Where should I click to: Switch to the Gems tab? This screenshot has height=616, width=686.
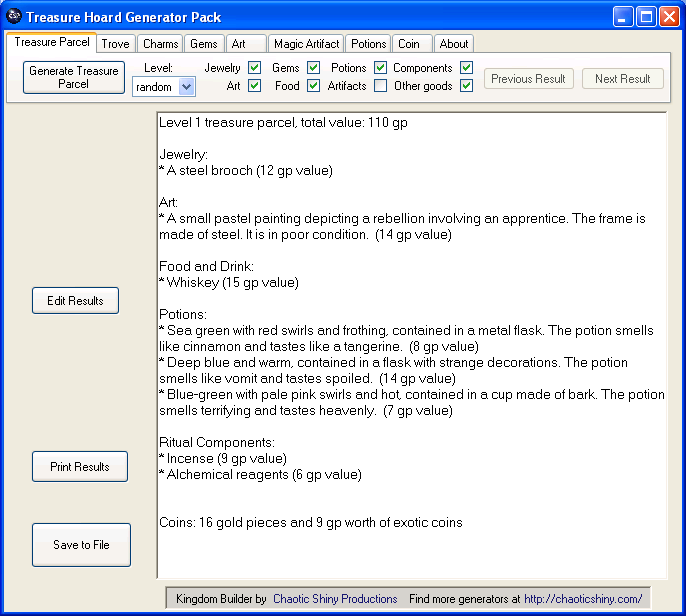tap(204, 44)
